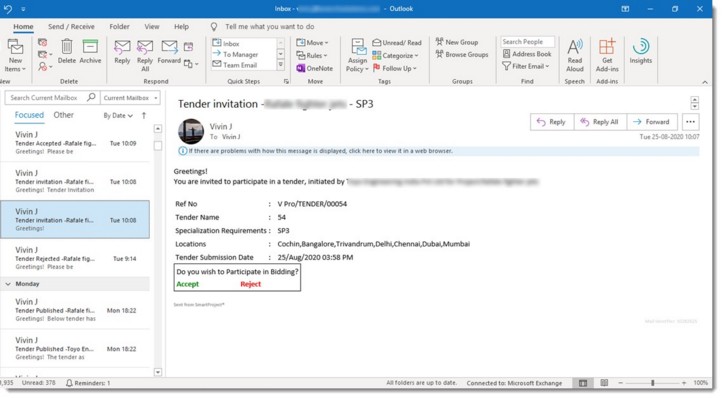The height and width of the screenshot is (398, 722).
Task: Open the Send / Receive ribbon tab
Action: [71, 27]
